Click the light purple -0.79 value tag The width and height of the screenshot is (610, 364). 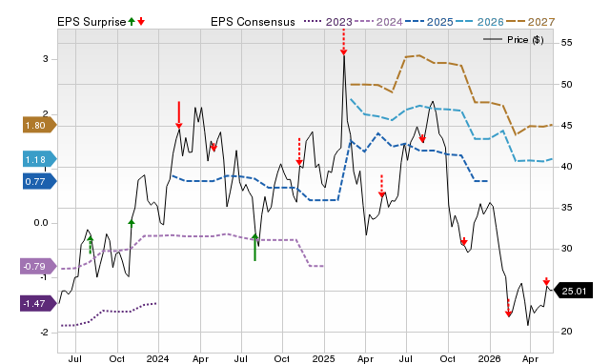pos(38,267)
